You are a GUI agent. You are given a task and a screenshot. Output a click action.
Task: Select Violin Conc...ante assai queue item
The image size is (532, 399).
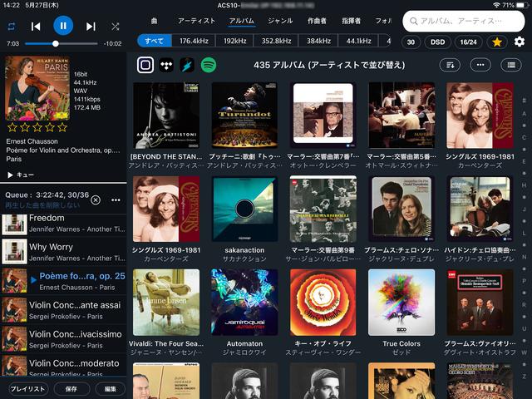(63, 310)
